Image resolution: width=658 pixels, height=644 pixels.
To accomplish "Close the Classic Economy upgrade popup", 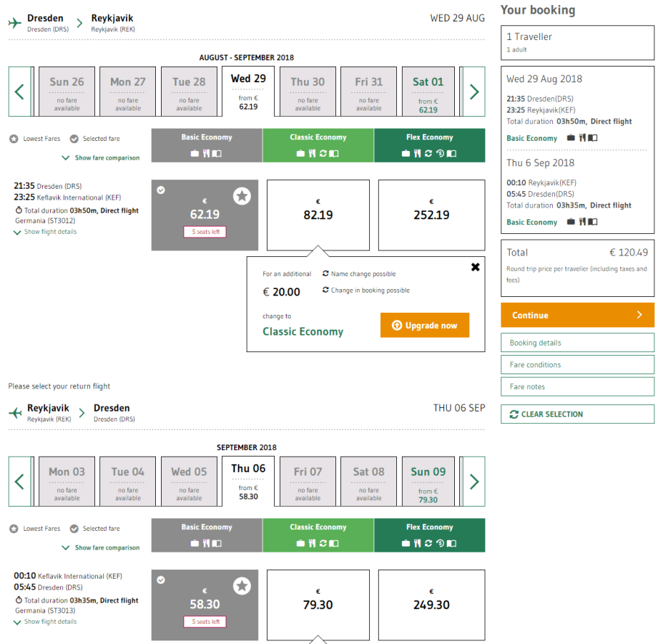I will point(475,267).
